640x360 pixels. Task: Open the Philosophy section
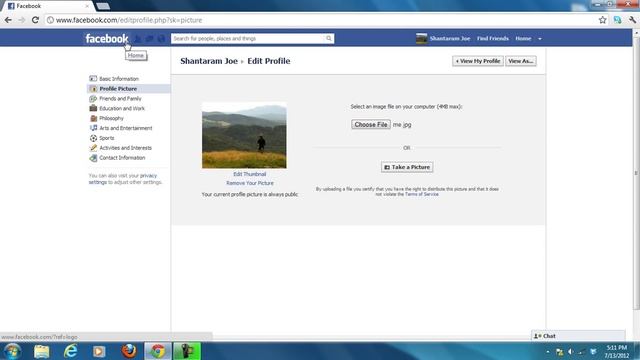[111, 118]
